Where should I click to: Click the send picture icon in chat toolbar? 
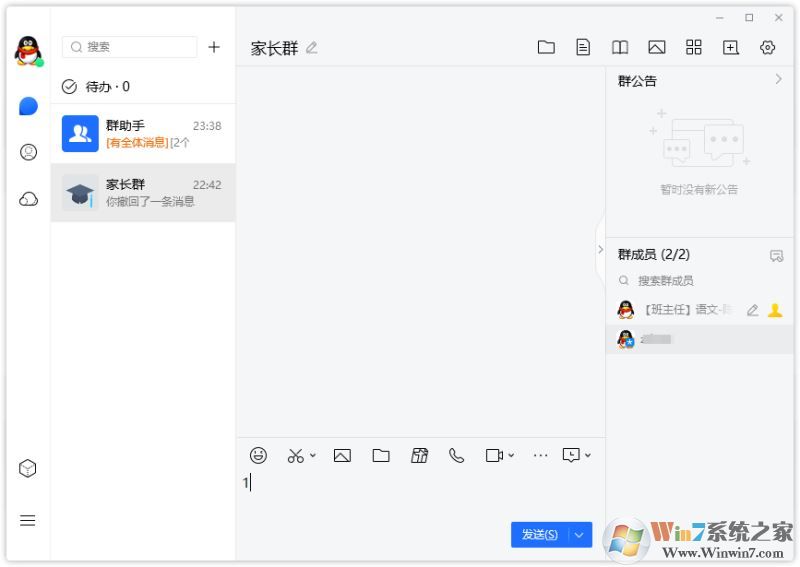[x=342, y=455]
